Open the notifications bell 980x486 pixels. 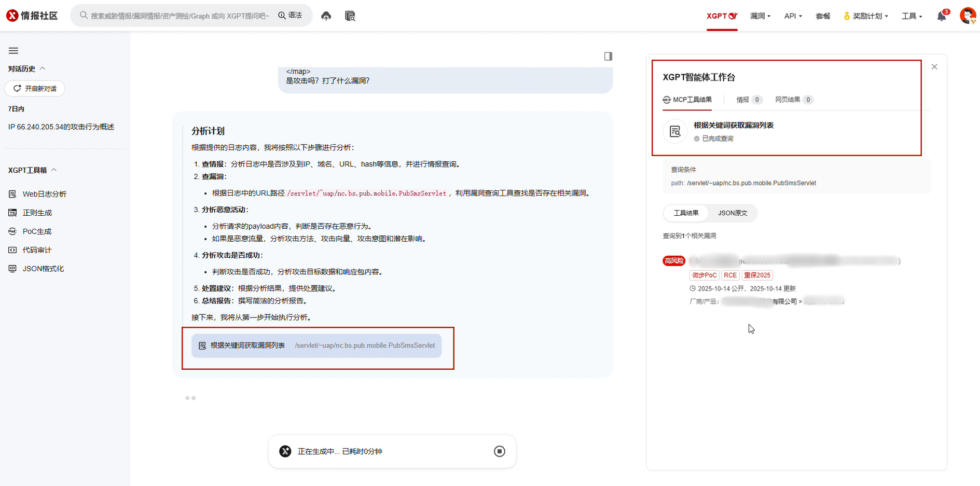[x=941, y=16]
